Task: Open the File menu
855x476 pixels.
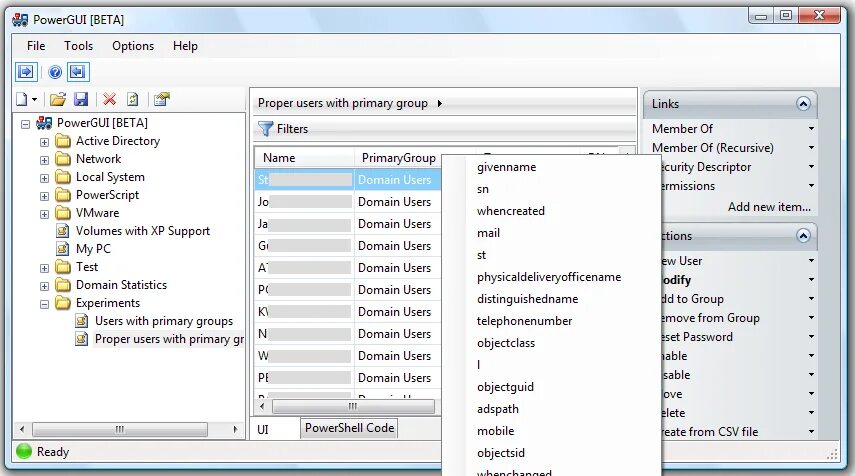Action: 36,46
